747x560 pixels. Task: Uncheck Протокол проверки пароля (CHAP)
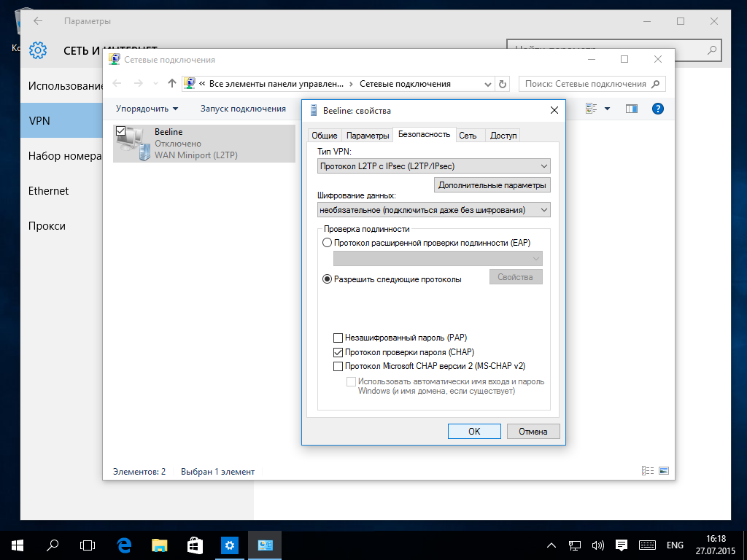(338, 352)
